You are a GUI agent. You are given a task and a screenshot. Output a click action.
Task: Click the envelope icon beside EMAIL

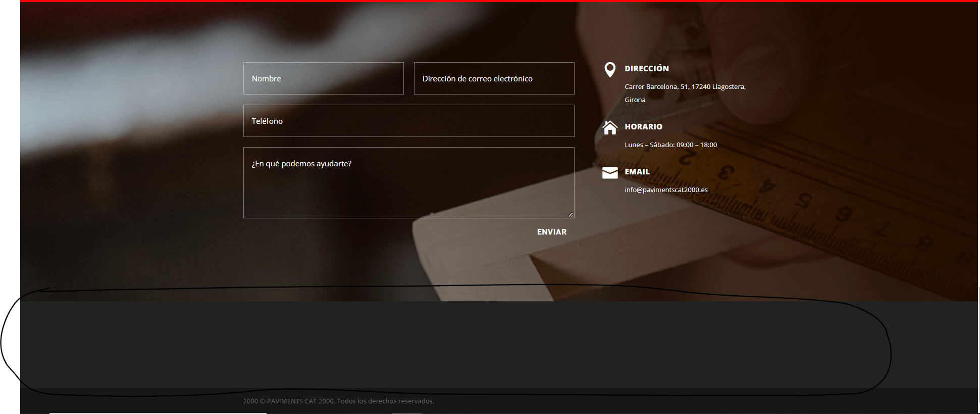610,173
